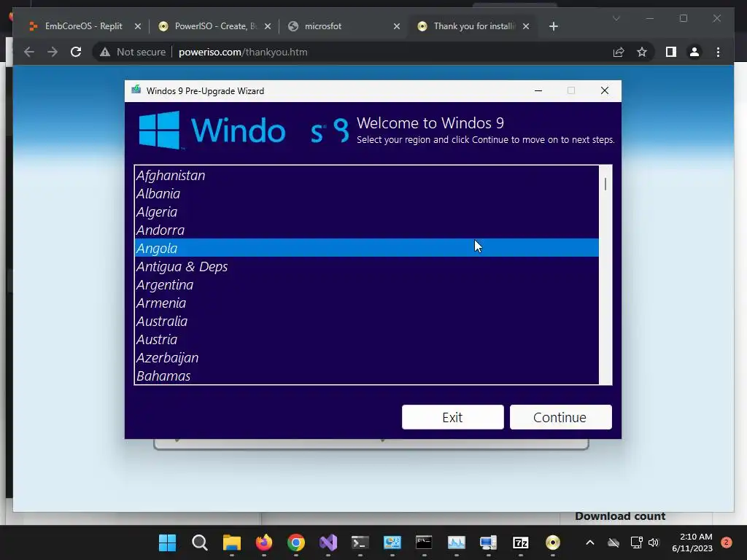Switch to the PowerISO - Create tab
This screenshot has height=560, width=747.
click(x=215, y=26)
